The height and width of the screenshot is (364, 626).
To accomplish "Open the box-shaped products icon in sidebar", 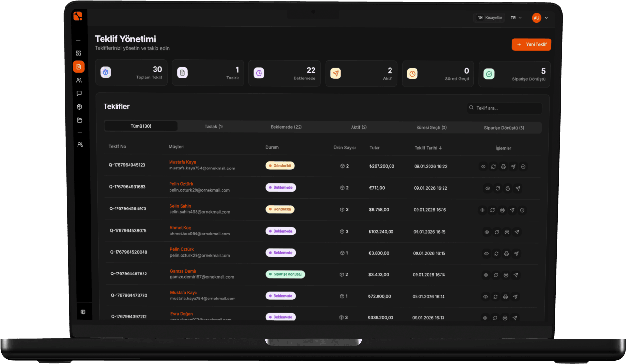I will [x=79, y=107].
